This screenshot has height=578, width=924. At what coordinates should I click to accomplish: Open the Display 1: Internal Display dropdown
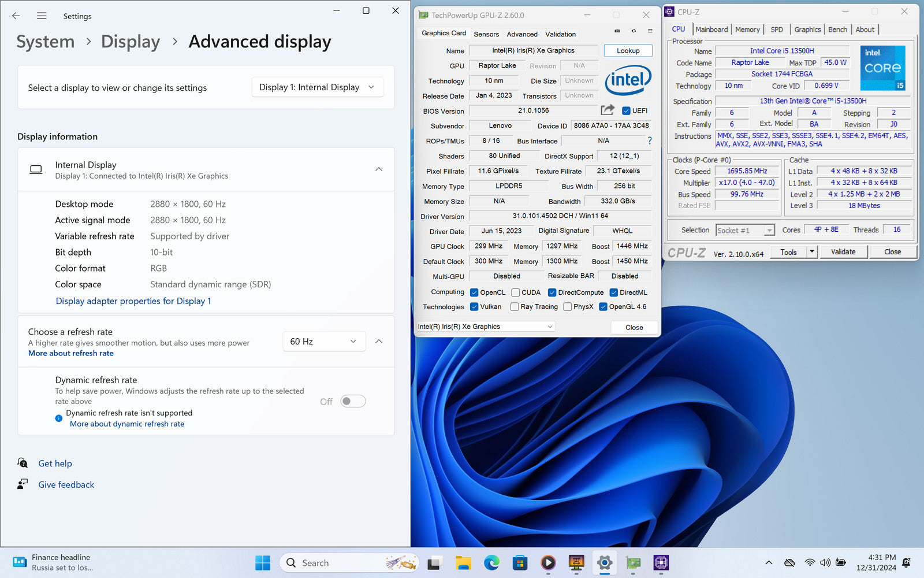click(318, 87)
